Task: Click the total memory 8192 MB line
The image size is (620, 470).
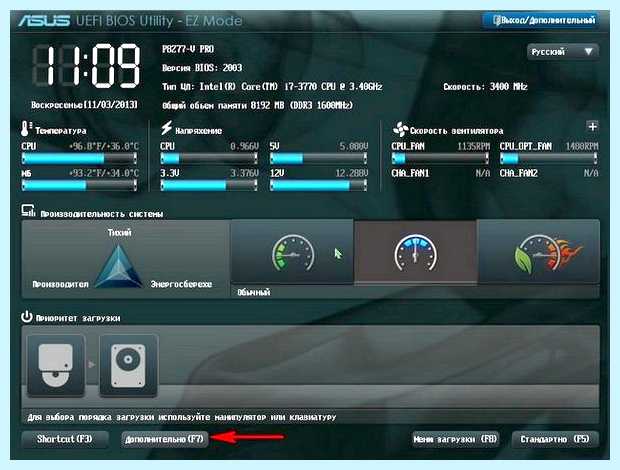Action: click(x=257, y=106)
